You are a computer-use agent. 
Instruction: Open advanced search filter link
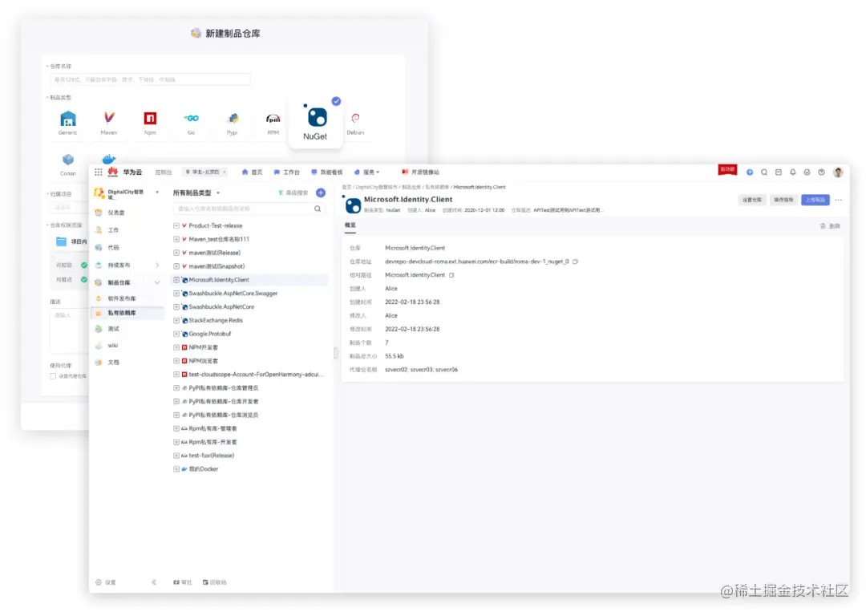293,192
